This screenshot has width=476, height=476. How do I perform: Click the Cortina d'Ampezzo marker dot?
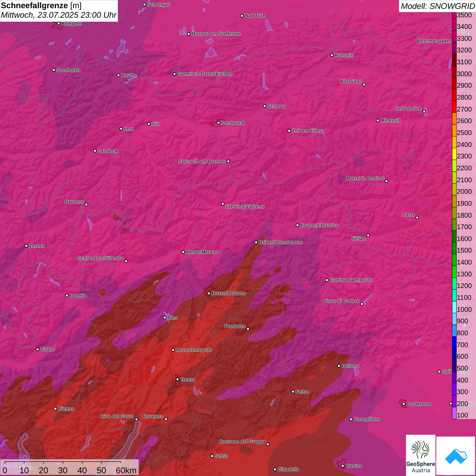coord(327,280)
